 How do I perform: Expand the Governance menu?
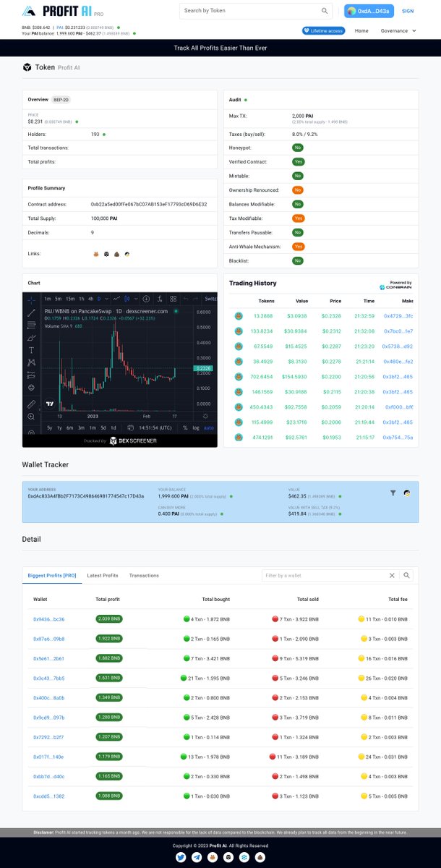[x=399, y=31]
